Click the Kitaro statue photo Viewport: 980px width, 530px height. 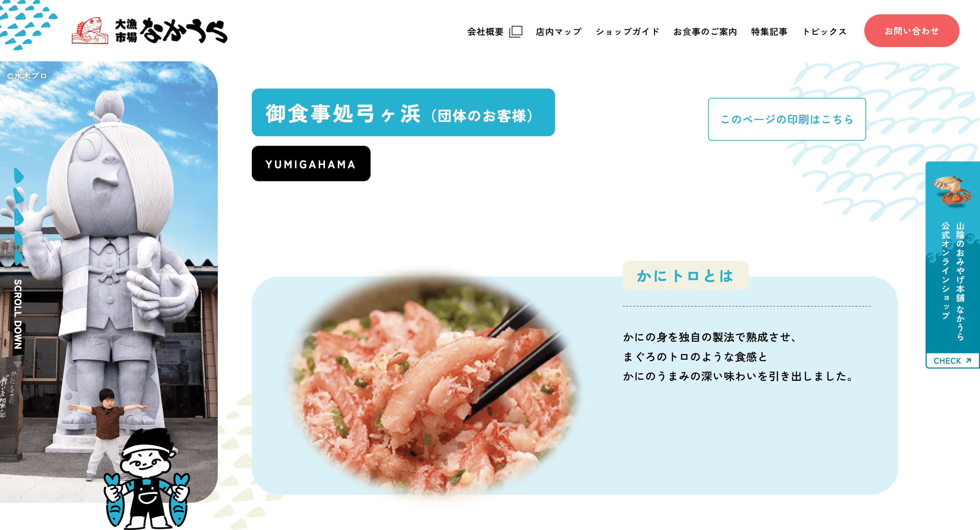click(x=109, y=282)
